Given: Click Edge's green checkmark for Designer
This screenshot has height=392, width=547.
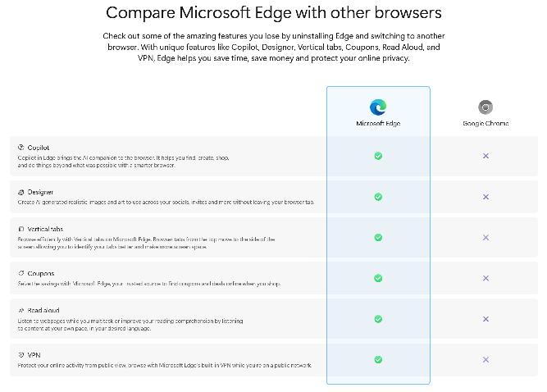Looking at the screenshot, I should coord(378,197).
